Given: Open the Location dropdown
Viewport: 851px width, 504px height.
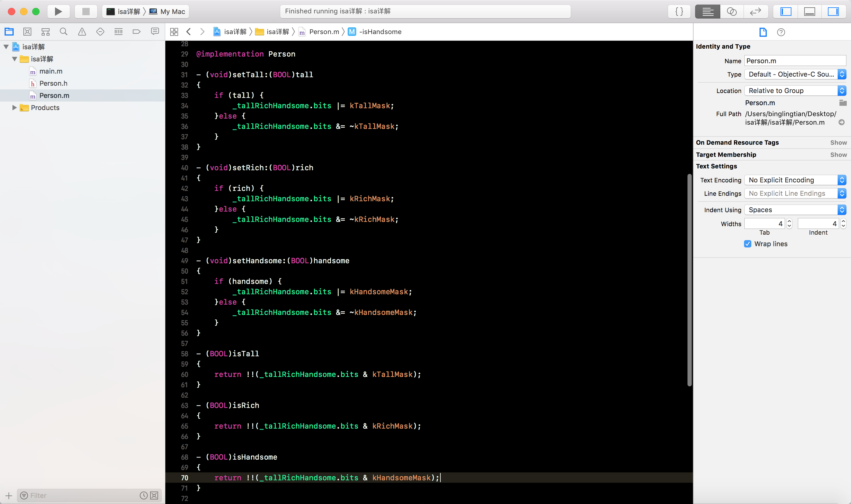Looking at the screenshot, I should (x=795, y=90).
